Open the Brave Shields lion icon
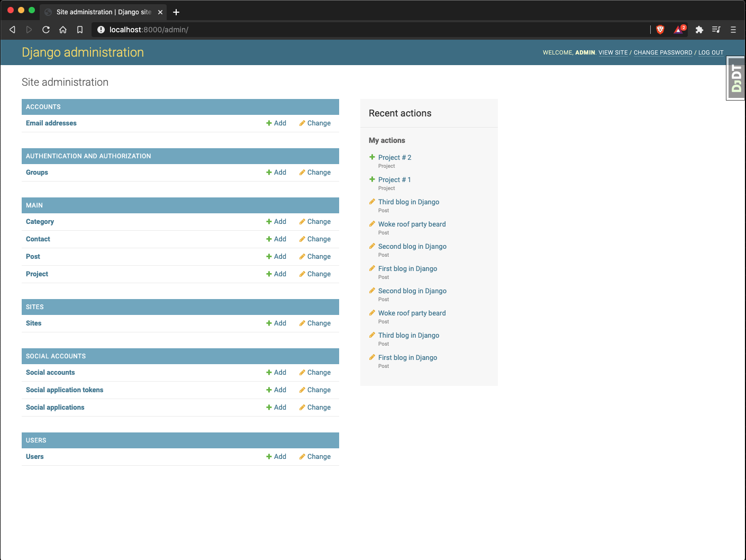Viewport: 746px width, 560px height. pos(660,30)
